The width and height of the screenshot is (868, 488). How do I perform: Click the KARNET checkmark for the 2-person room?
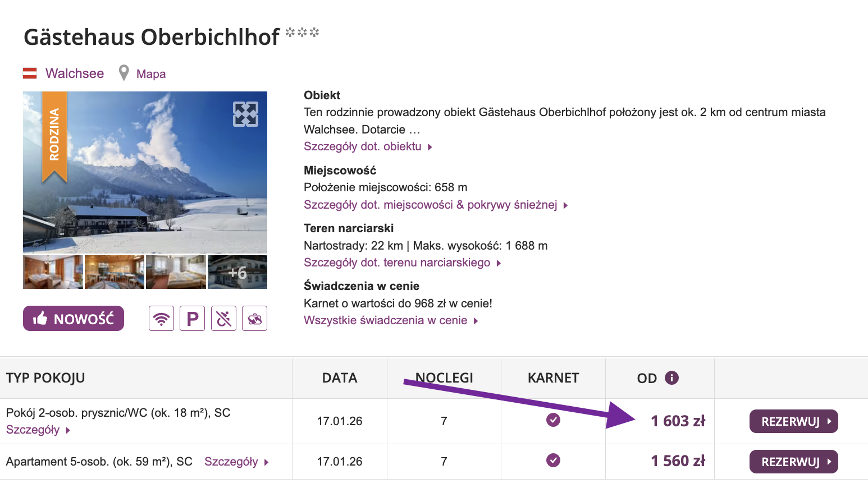553,420
